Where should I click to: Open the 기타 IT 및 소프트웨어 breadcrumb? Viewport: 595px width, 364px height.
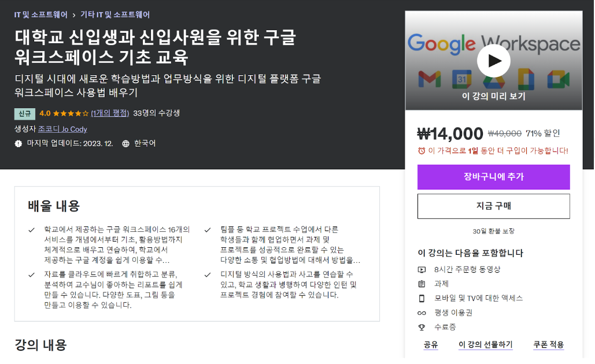pos(115,15)
